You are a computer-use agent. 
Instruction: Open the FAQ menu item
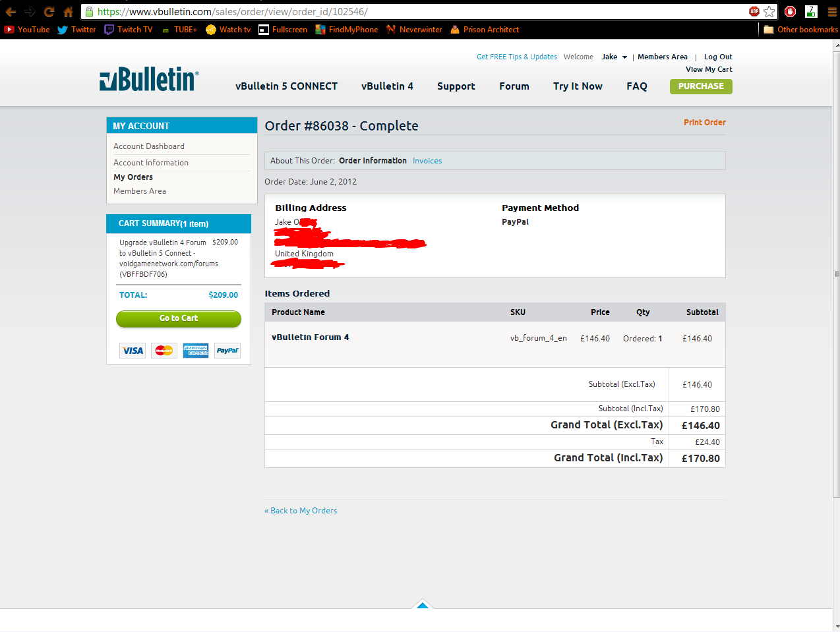coord(636,86)
